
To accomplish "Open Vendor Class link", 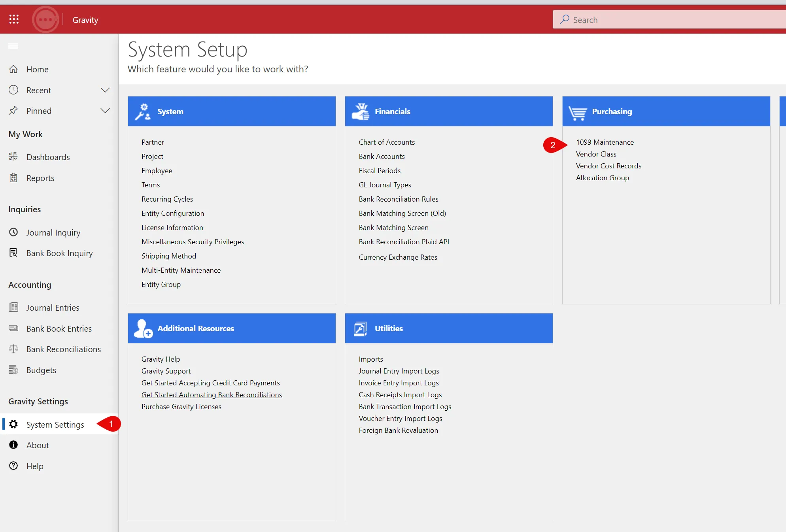I will click(x=596, y=154).
